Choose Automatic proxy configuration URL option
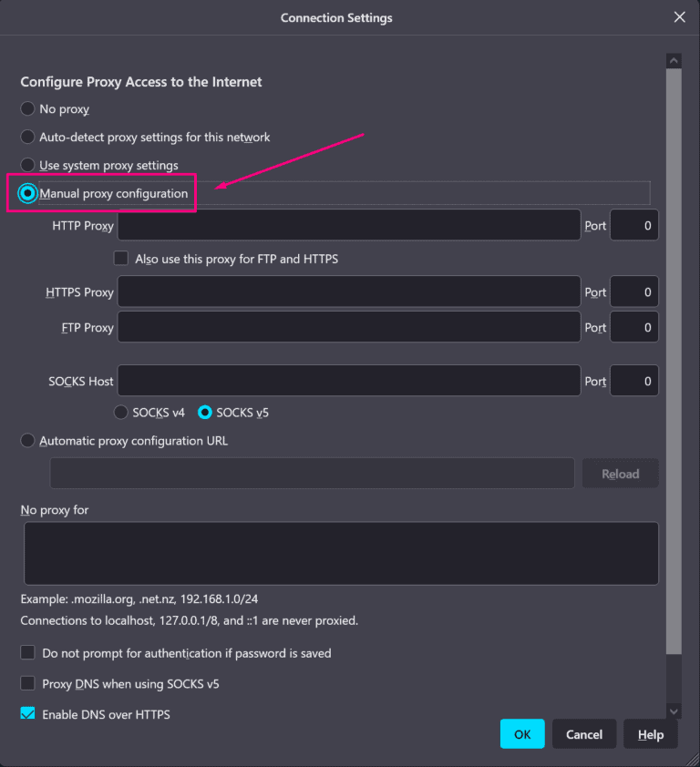The width and height of the screenshot is (700, 767). click(x=28, y=441)
